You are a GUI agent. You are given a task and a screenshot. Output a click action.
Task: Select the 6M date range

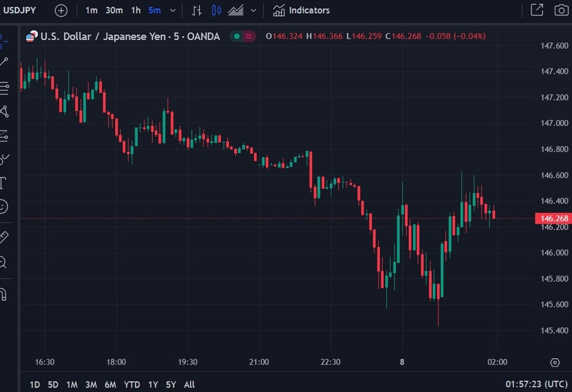click(110, 385)
